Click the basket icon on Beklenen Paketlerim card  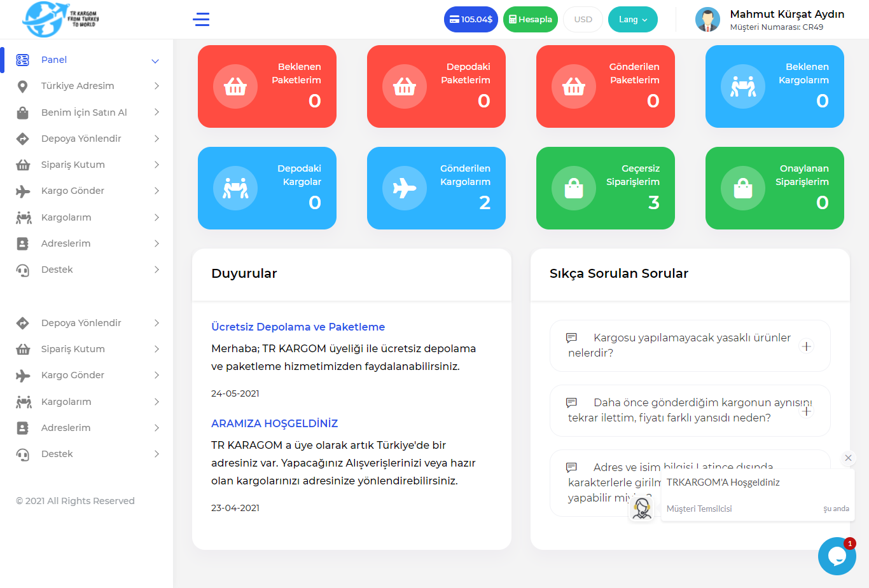(235, 86)
